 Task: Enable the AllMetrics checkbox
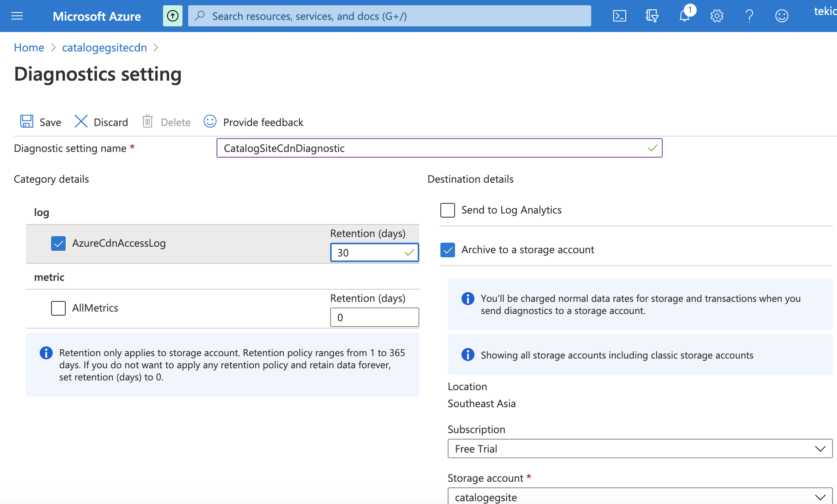pyautogui.click(x=58, y=308)
